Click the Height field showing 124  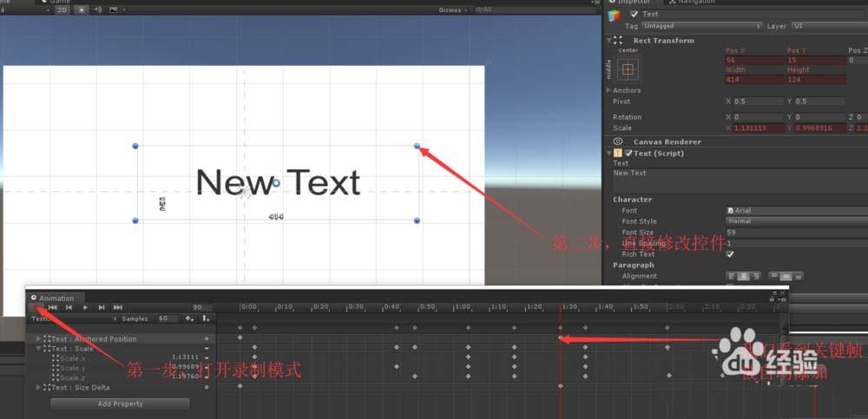click(815, 80)
